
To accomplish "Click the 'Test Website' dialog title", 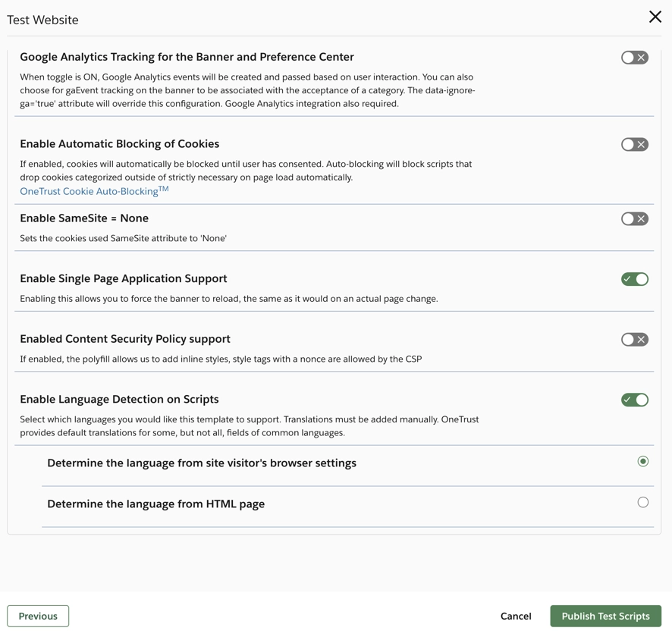I will click(x=43, y=20).
